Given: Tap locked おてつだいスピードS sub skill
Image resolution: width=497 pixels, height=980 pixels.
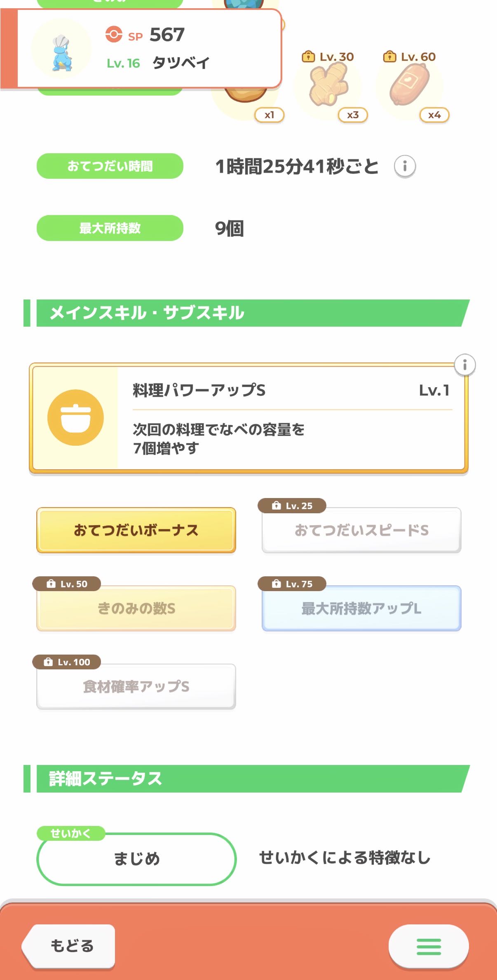Looking at the screenshot, I should pos(361,530).
